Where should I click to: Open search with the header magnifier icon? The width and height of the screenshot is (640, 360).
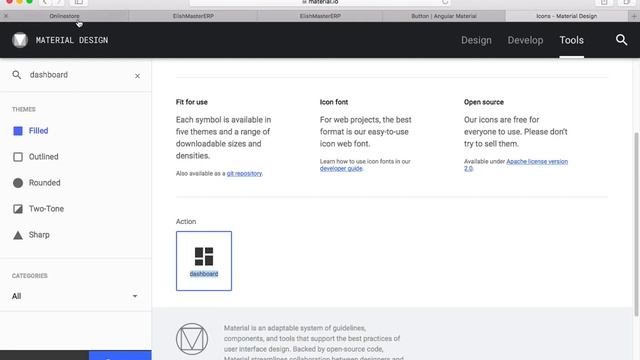click(621, 40)
